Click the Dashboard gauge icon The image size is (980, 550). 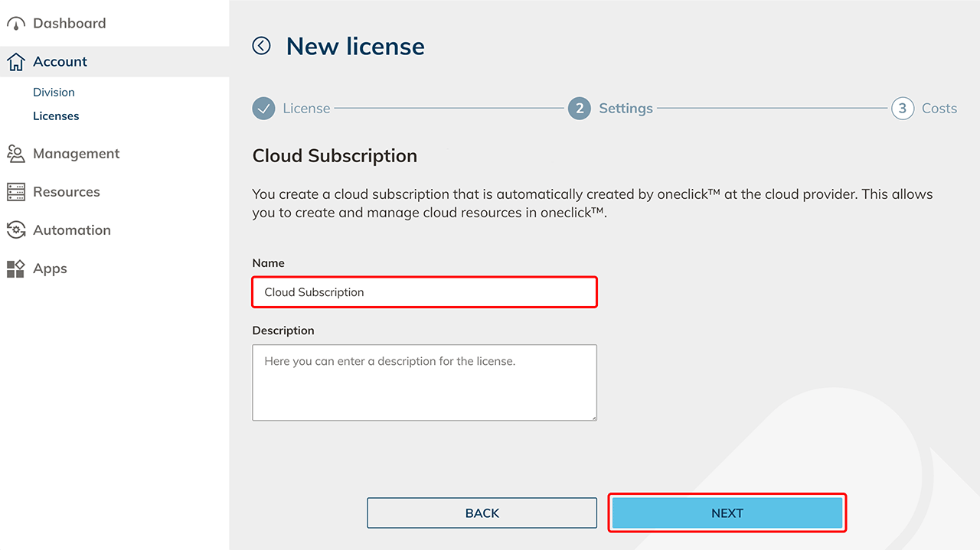16,24
